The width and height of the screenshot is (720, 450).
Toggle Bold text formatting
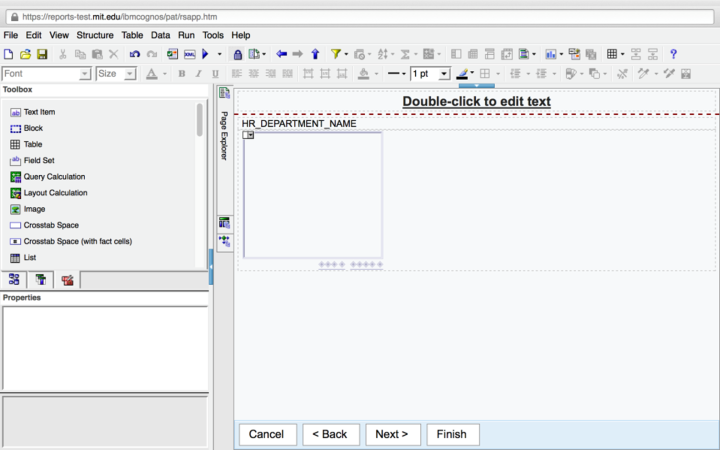pos(182,74)
